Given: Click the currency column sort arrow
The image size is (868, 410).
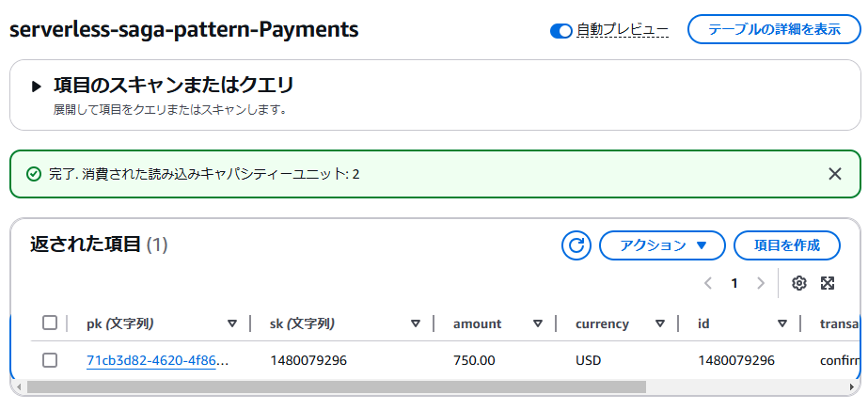Looking at the screenshot, I should coord(660,323).
